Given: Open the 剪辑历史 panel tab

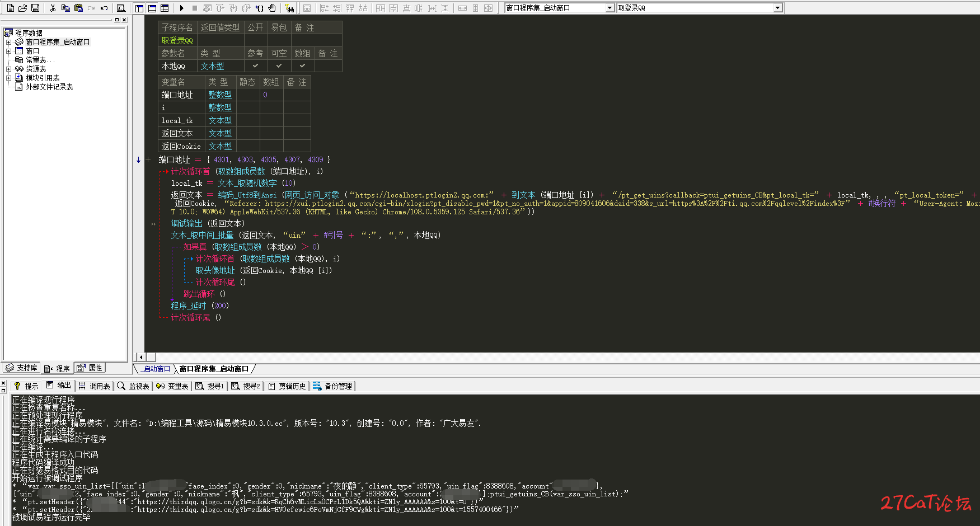Looking at the screenshot, I should coord(287,386).
